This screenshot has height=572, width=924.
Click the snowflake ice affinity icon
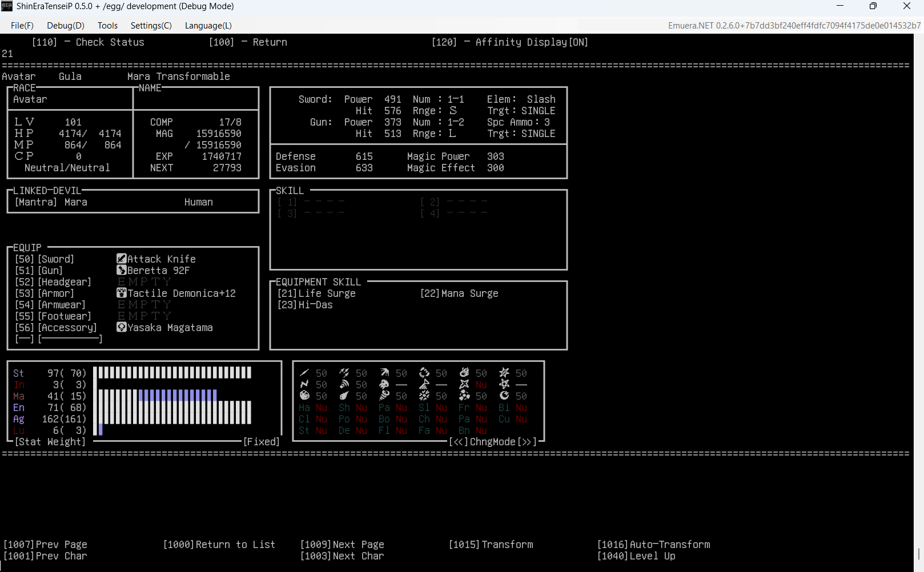click(424, 396)
